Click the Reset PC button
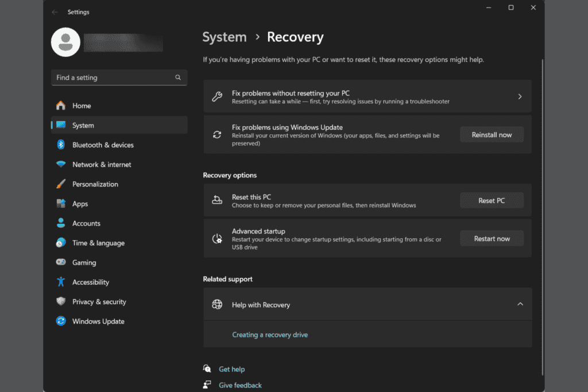The image size is (588, 392). 492,200
